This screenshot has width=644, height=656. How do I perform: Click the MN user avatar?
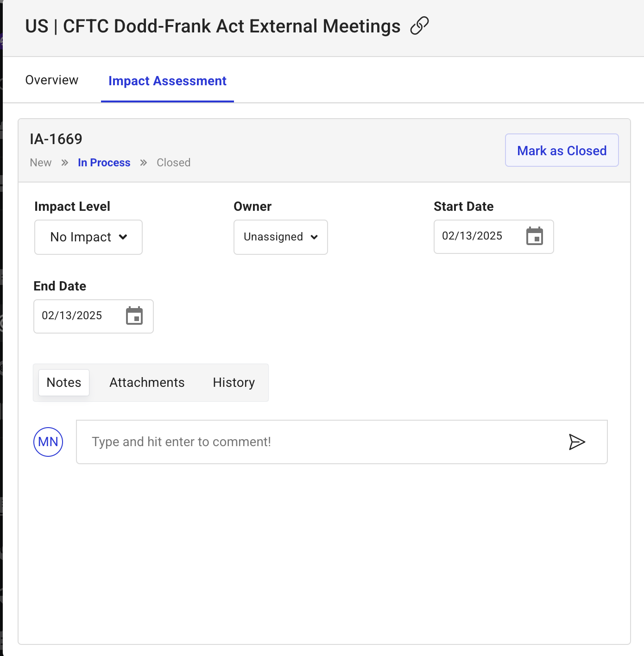coord(48,442)
